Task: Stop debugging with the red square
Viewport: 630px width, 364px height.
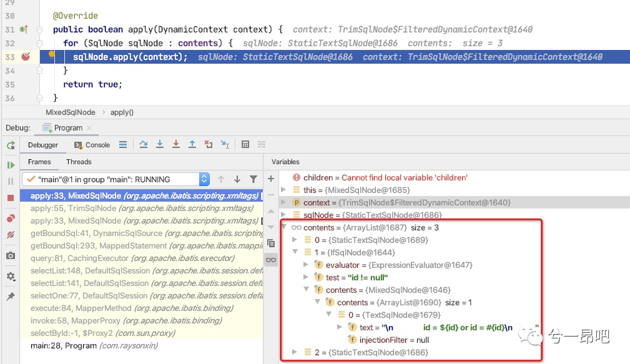Action: point(11,198)
